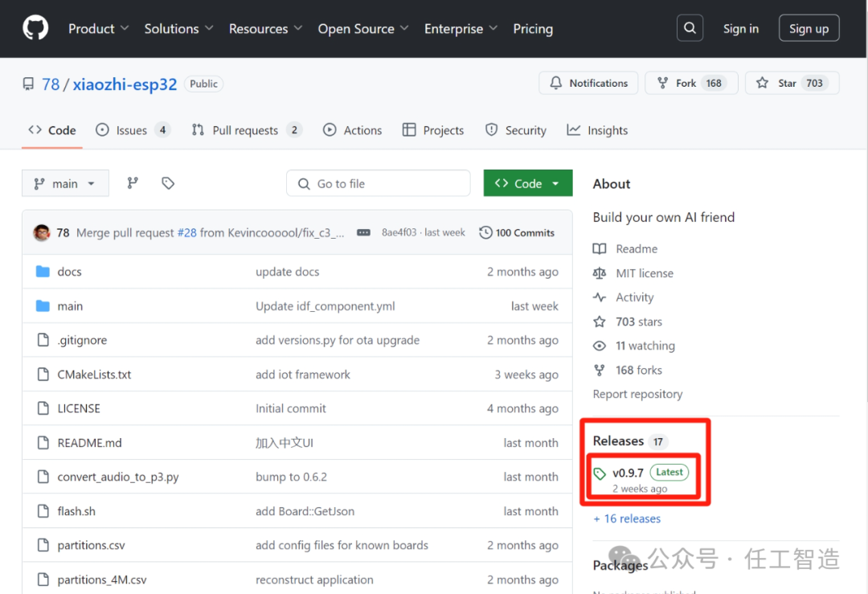Viewport: 868px width, 594px height.
Task: Click the book icon beside Readme
Action: [600, 248]
